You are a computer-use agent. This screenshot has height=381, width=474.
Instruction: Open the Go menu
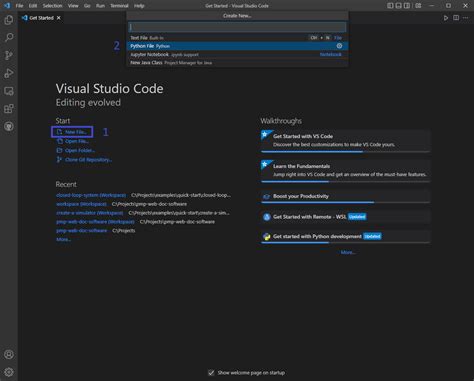pos(87,6)
